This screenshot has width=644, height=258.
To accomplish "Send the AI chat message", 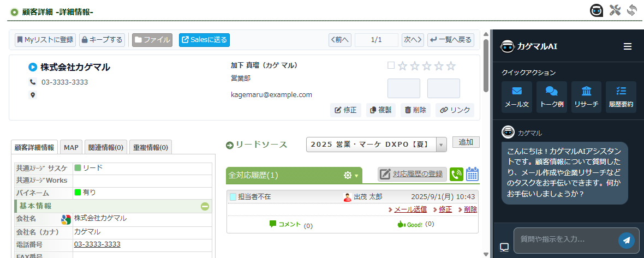I will point(627,240).
